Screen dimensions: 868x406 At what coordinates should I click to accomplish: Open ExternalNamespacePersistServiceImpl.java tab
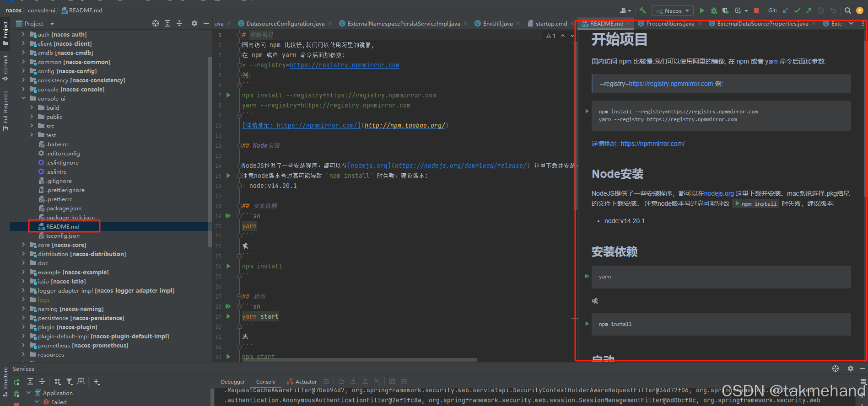tap(404, 24)
